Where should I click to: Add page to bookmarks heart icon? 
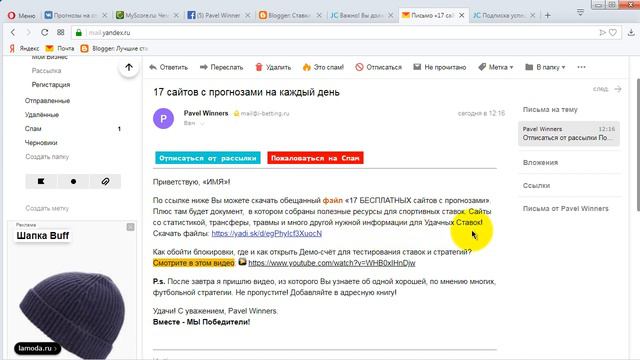point(613,32)
